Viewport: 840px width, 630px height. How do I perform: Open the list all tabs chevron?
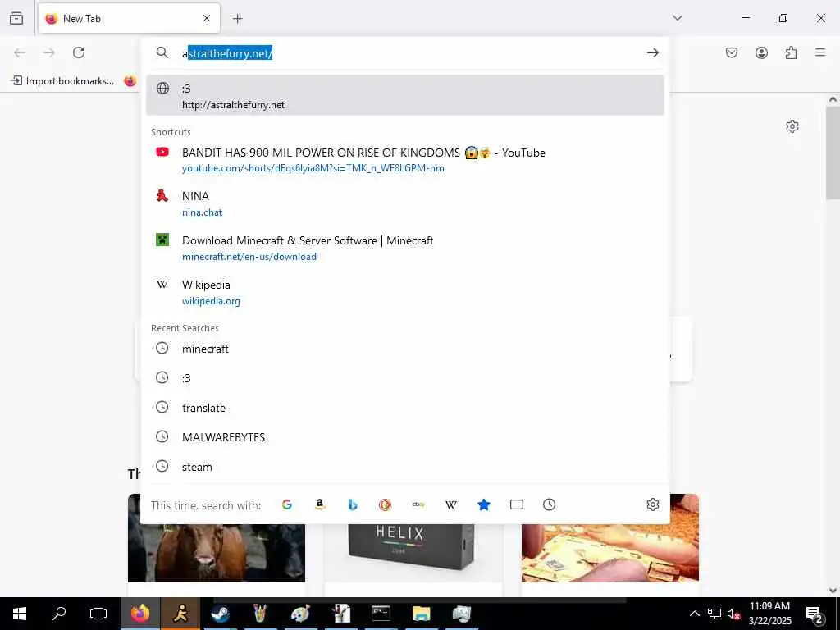(x=678, y=18)
